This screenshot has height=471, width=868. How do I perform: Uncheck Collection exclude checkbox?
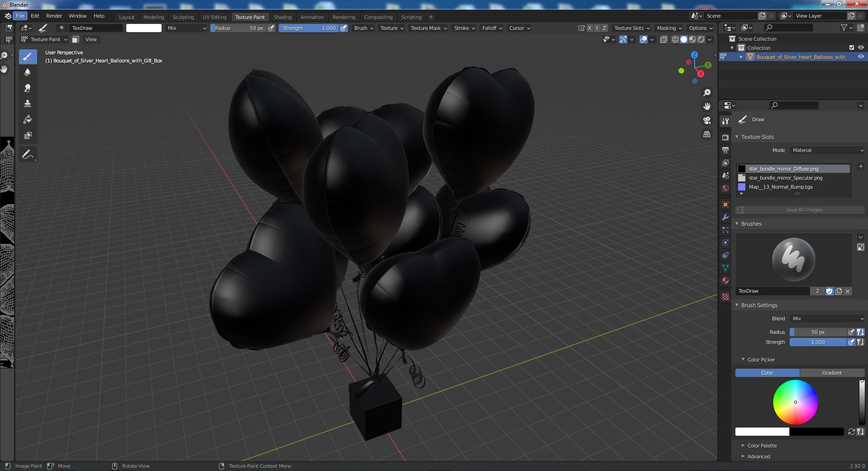(852, 48)
